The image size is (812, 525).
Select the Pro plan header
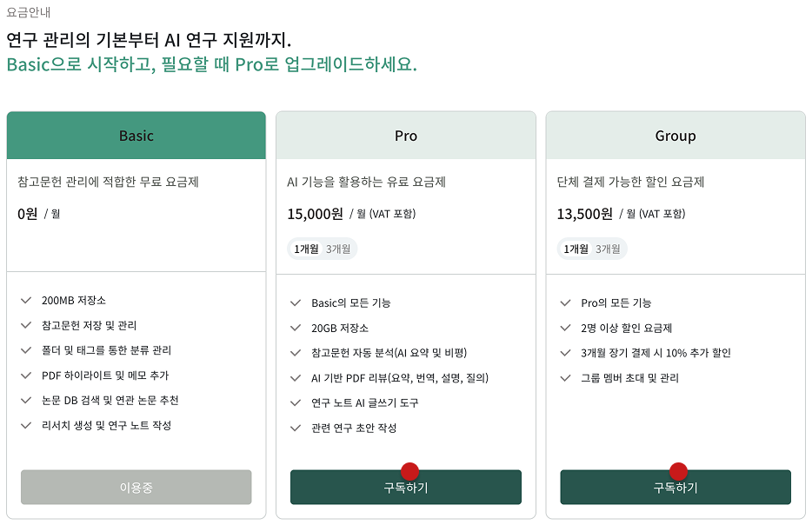click(x=406, y=136)
